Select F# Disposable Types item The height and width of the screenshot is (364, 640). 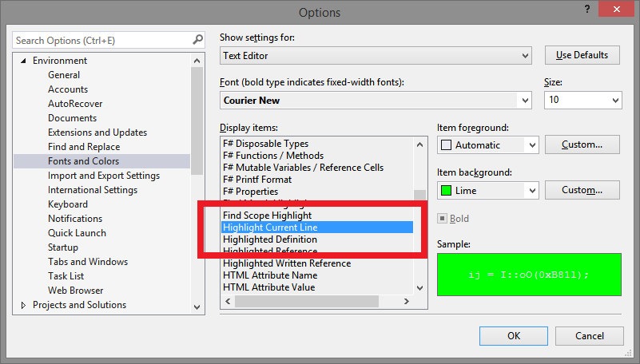click(x=317, y=144)
